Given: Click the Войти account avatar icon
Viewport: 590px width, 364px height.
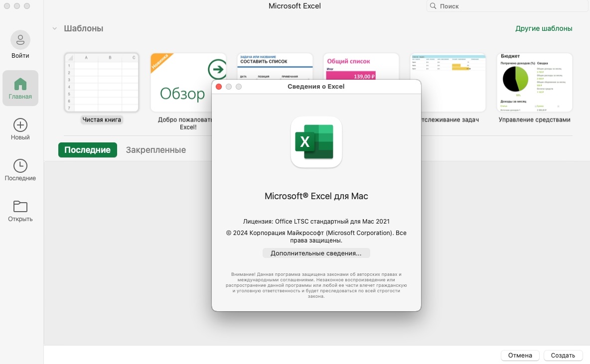Looking at the screenshot, I should (20, 40).
